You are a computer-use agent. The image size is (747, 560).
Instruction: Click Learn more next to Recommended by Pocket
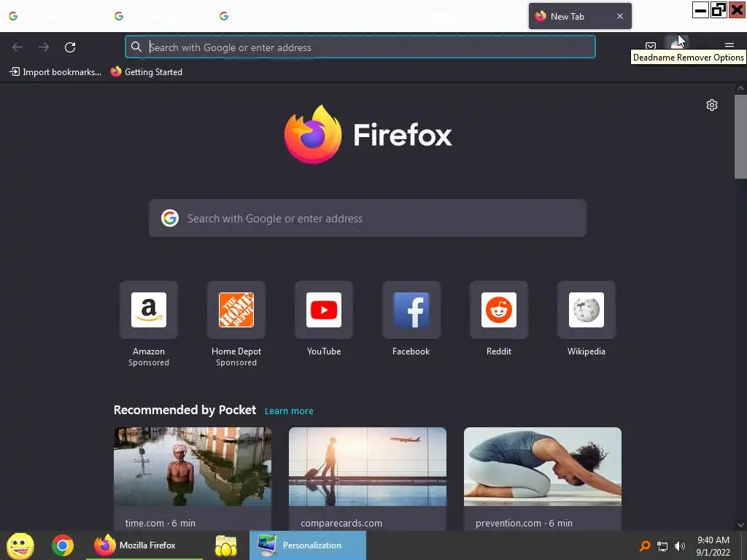pos(289,411)
